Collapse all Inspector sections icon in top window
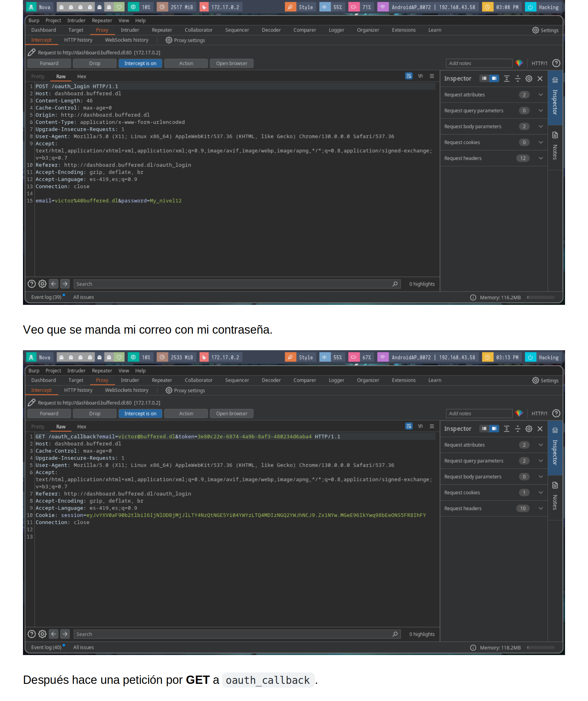This screenshot has width=588, height=701. click(518, 78)
